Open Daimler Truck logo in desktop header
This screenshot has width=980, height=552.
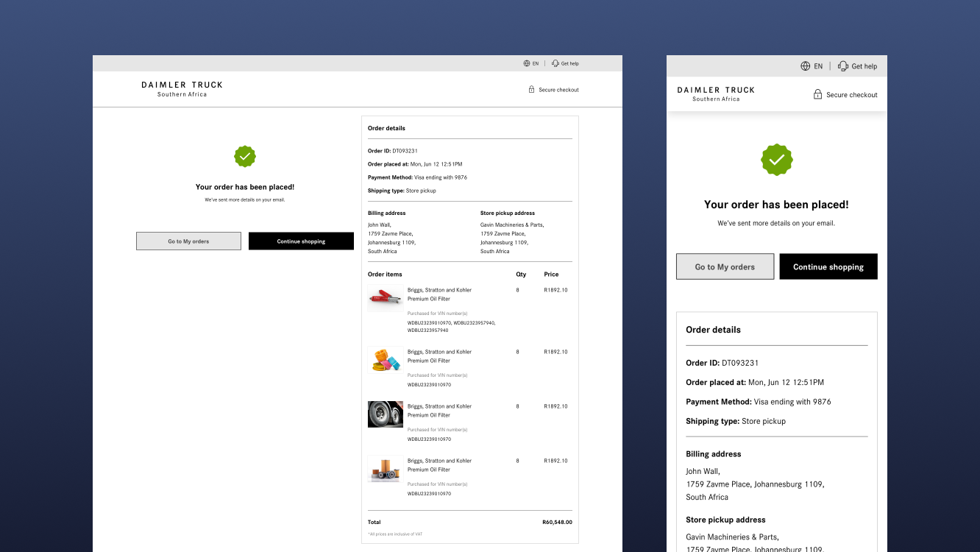pos(182,89)
